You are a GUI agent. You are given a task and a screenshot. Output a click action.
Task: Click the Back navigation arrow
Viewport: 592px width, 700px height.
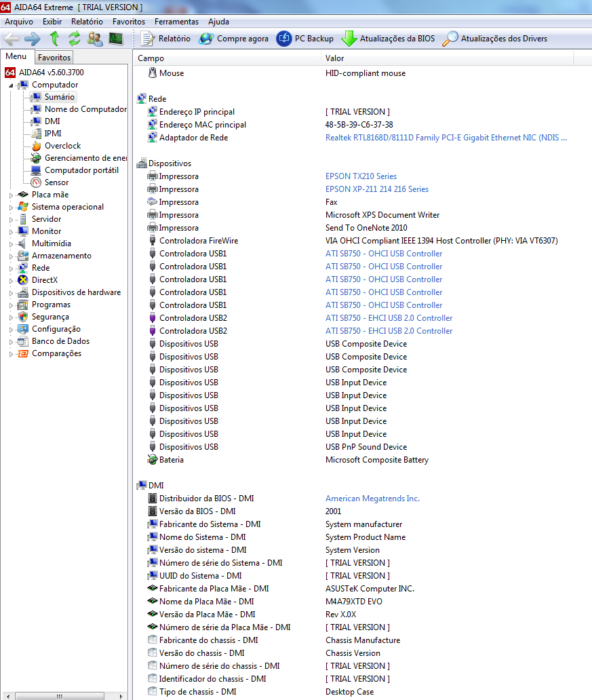coord(12,39)
